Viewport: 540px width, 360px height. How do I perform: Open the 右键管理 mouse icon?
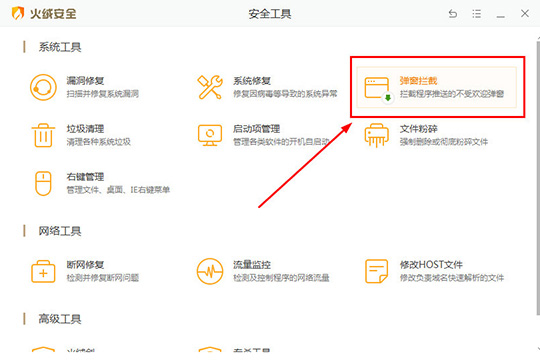point(43,183)
